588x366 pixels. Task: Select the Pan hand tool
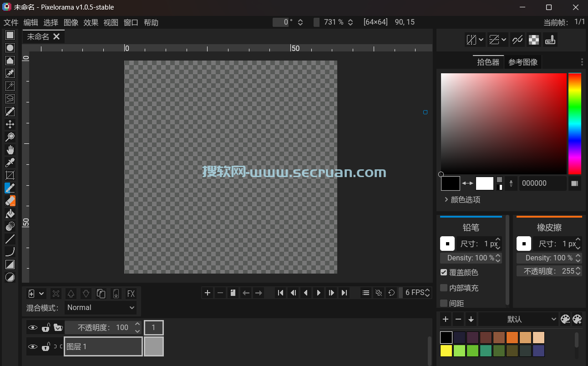[10, 150]
